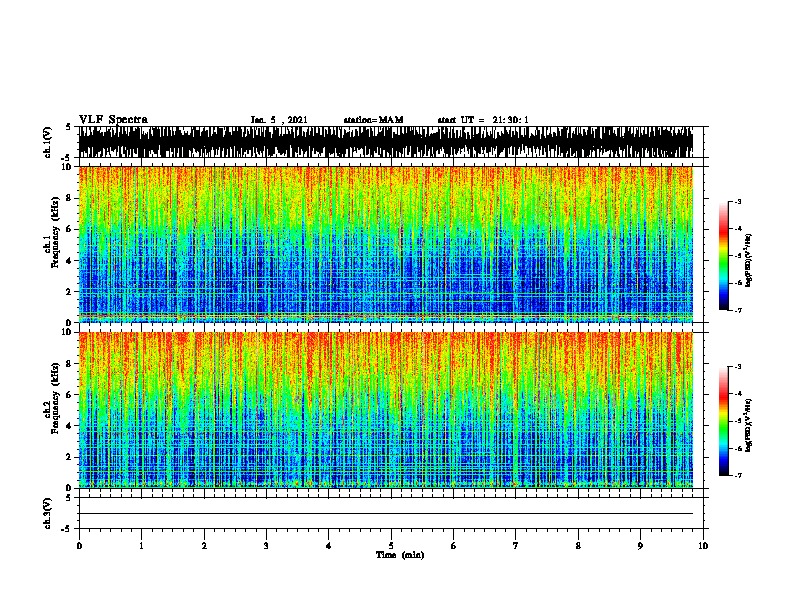Click the "station=MAM" header label

pos(373,120)
